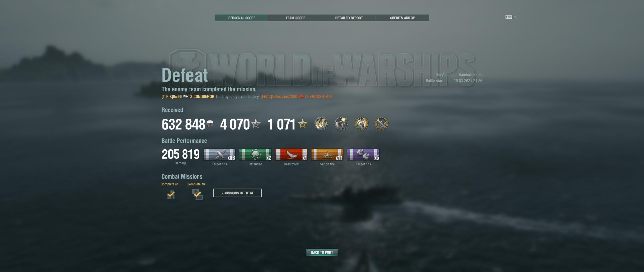Viewport: 644px width, 272px height.
Task: Open the 2 Missions in Total button
Action: point(237,193)
